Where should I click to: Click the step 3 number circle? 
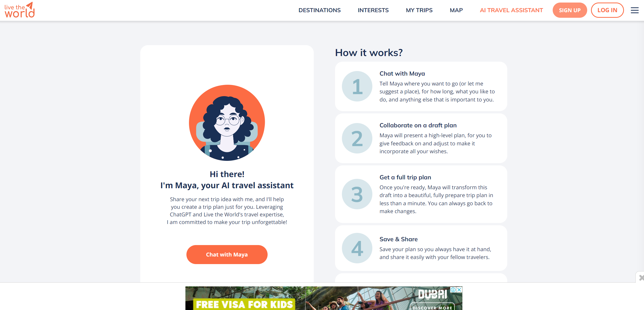click(x=357, y=194)
